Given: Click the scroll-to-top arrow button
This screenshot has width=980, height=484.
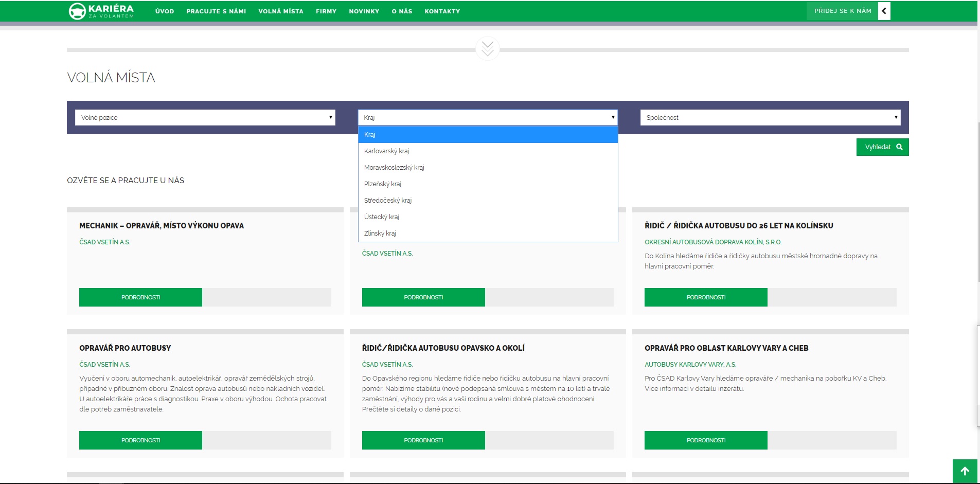Looking at the screenshot, I should (x=965, y=471).
